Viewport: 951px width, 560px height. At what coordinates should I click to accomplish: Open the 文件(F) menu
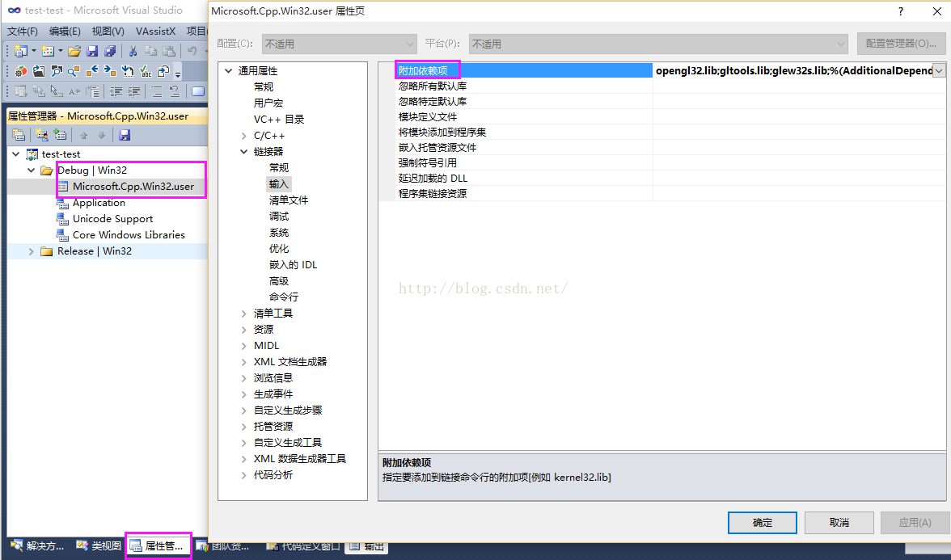tap(23, 31)
